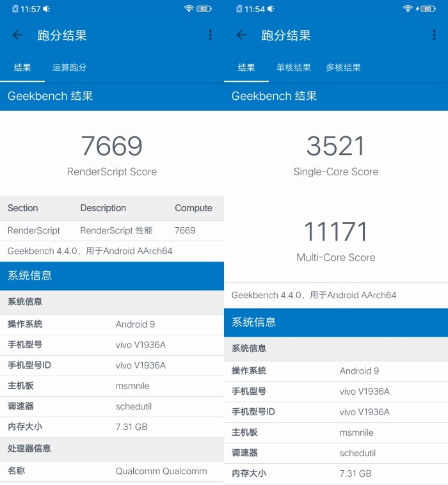This screenshot has height=485, width=448.
Task: Go back using left screen's back arrow
Action: pos(17,35)
